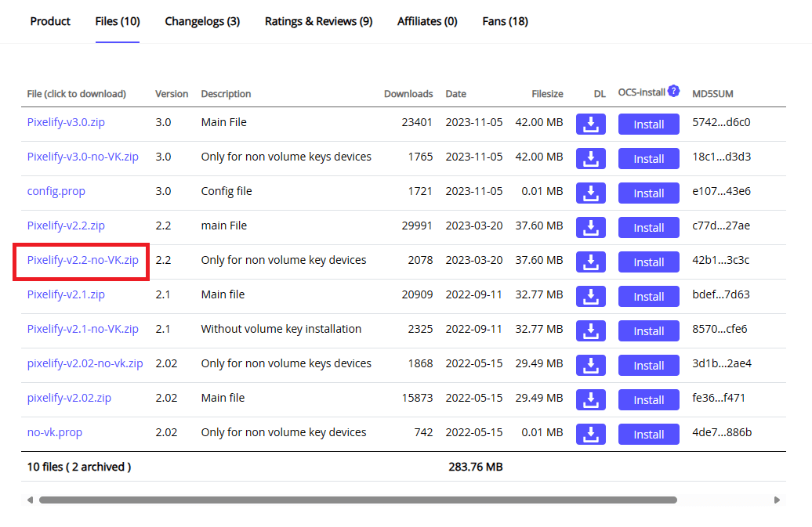Click the download count 29991
This screenshot has width=812, height=527.
point(416,226)
